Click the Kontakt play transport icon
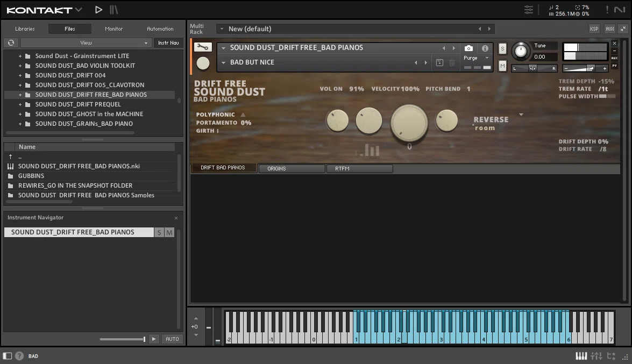The image size is (632, 364). 98,10
